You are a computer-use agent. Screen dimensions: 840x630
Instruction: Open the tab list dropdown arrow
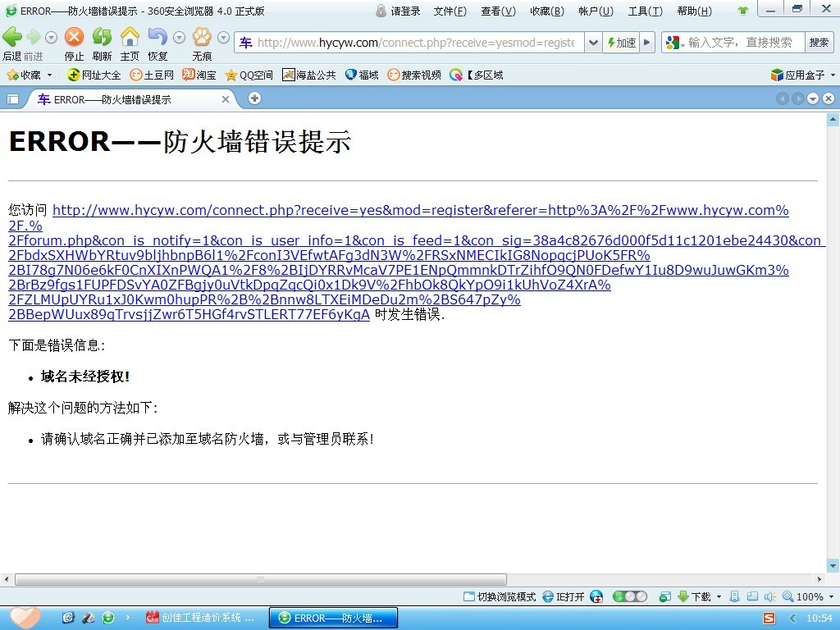pos(813,98)
